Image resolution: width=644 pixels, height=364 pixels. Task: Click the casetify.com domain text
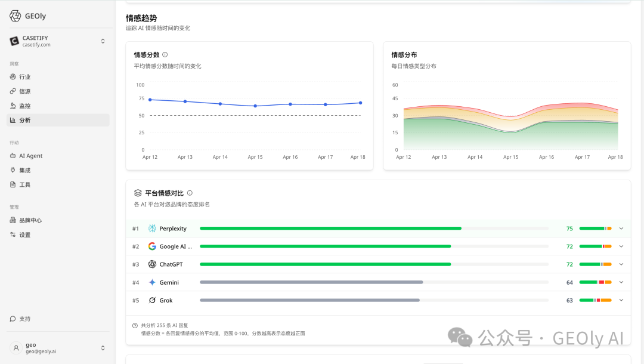pyautogui.click(x=36, y=45)
